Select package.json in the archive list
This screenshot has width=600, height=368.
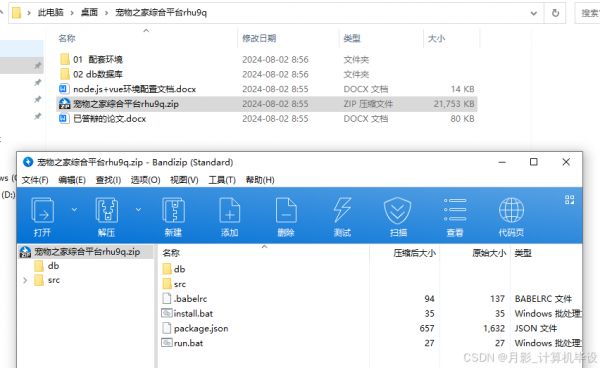tap(201, 328)
